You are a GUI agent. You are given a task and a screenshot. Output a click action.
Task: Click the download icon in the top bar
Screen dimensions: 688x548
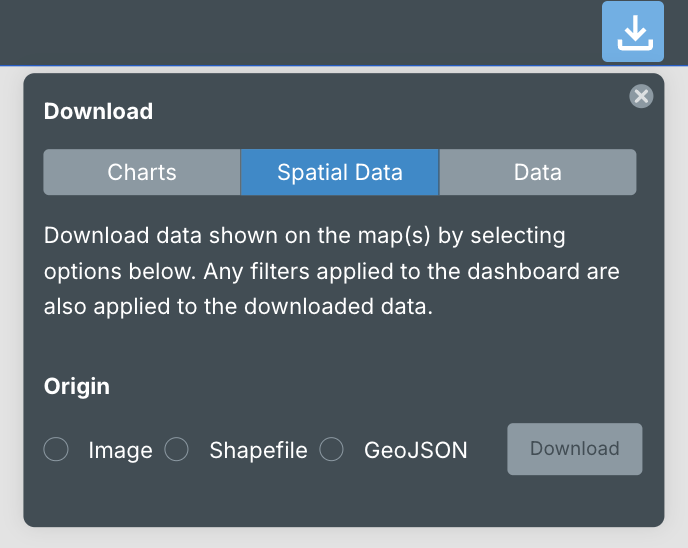pos(632,32)
